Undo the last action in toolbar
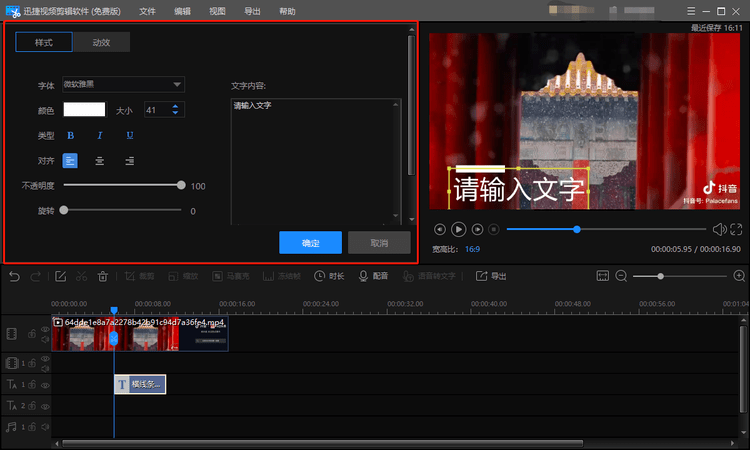The height and width of the screenshot is (450, 750). click(x=14, y=276)
